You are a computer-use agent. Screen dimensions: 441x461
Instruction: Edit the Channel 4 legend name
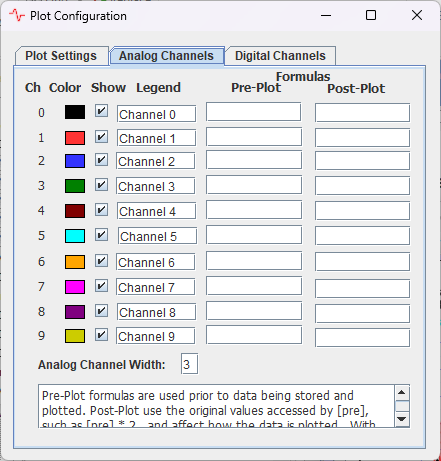[x=156, y=211]
